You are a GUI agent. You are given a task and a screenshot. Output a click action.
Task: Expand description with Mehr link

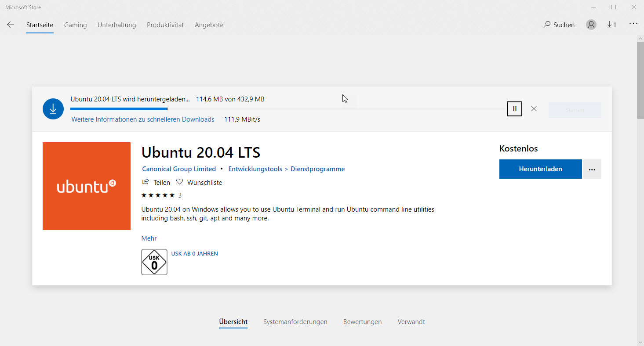pos(149,238)
